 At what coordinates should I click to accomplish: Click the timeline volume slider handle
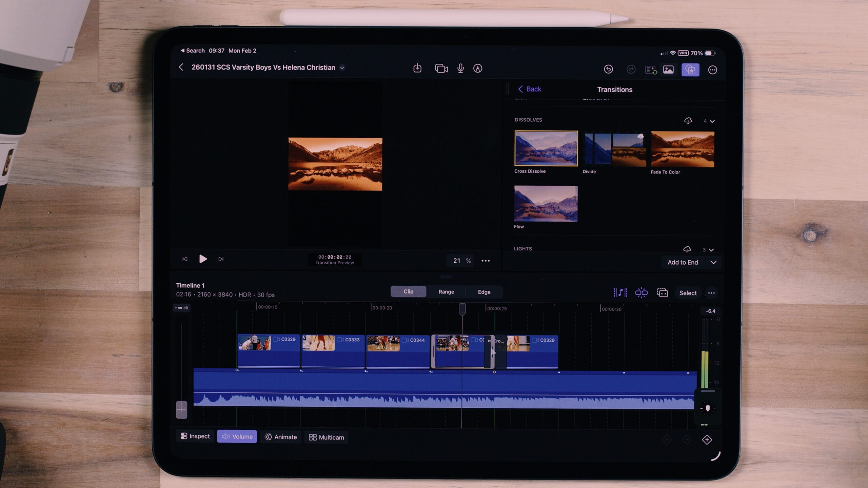[182, 409]
